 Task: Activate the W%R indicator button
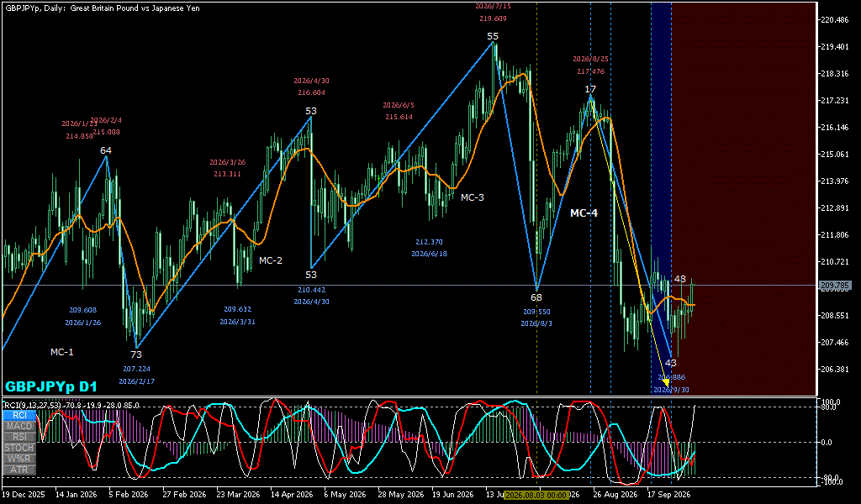point(19,459)
